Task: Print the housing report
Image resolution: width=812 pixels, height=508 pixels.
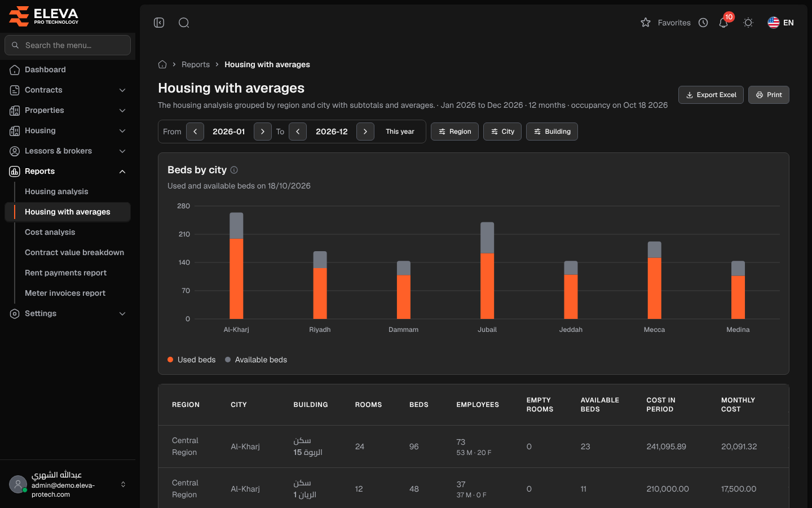Action: [769, 95]
